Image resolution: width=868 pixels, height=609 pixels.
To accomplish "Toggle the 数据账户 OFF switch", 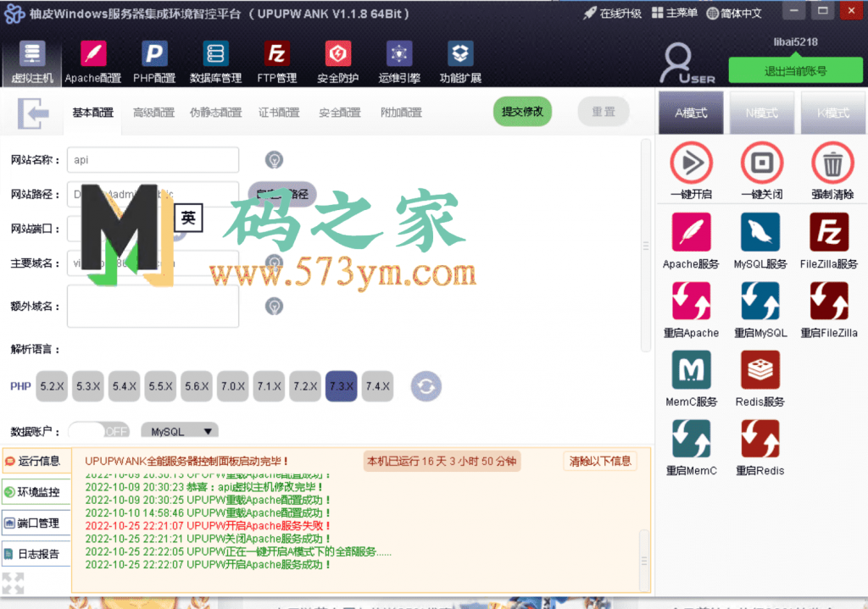I will [x=99, y=431].
